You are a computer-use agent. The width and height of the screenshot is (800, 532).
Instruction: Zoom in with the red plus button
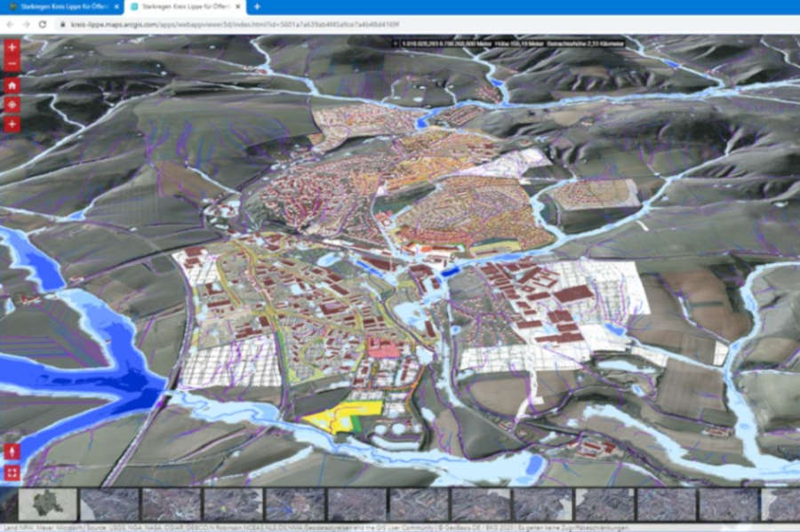pyautogui.click(x=12, y=48)
